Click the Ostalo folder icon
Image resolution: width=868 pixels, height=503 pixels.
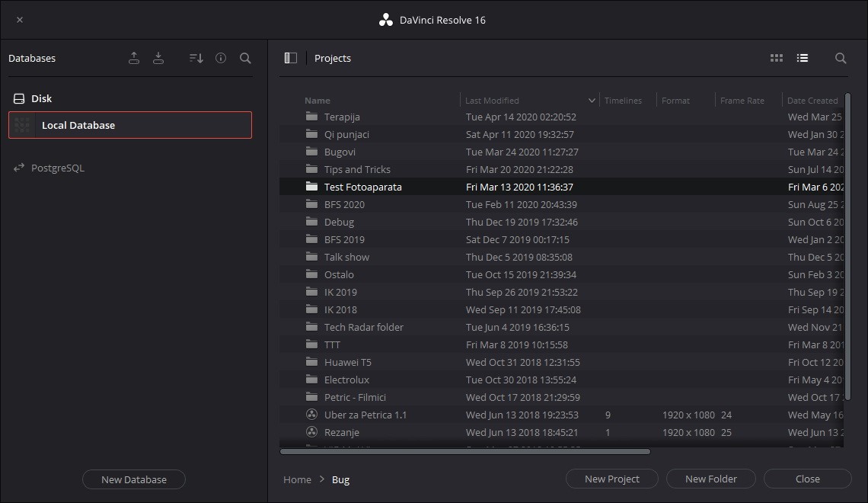(x=311, y=274)
